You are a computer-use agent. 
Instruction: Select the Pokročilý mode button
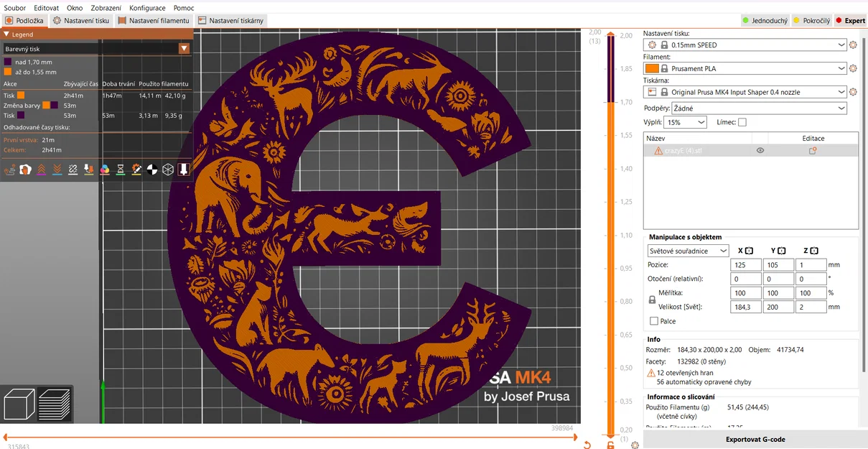click(x=811, y=21)
